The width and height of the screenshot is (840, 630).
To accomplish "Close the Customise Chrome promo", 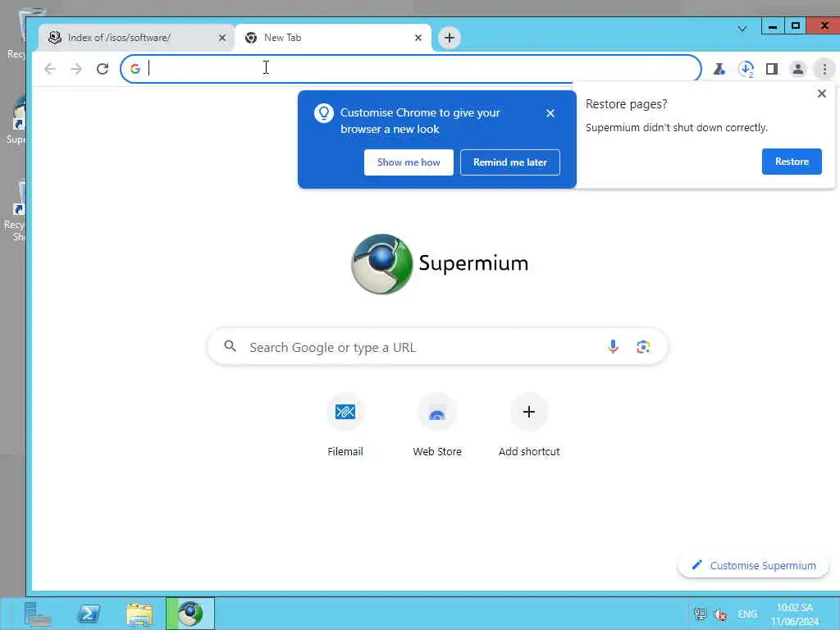I will coord(550,113).
